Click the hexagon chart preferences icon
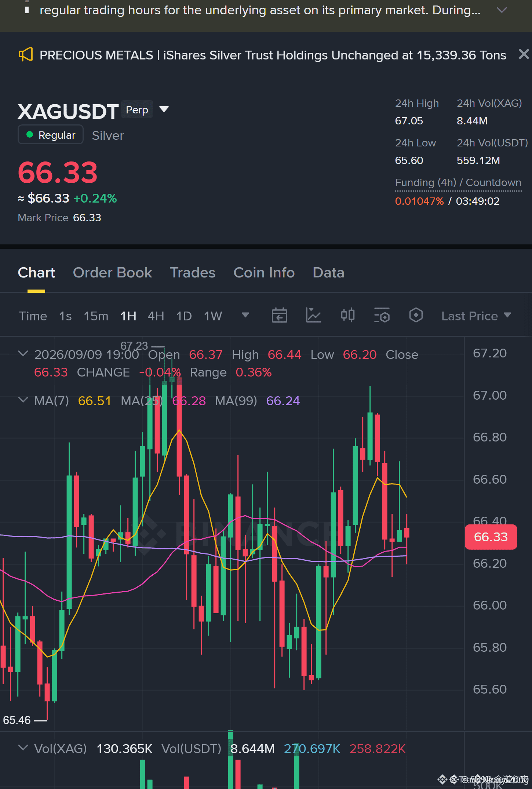Image resolution: width=532 pixels, height=789 pixels. click(x=416, y=316)
